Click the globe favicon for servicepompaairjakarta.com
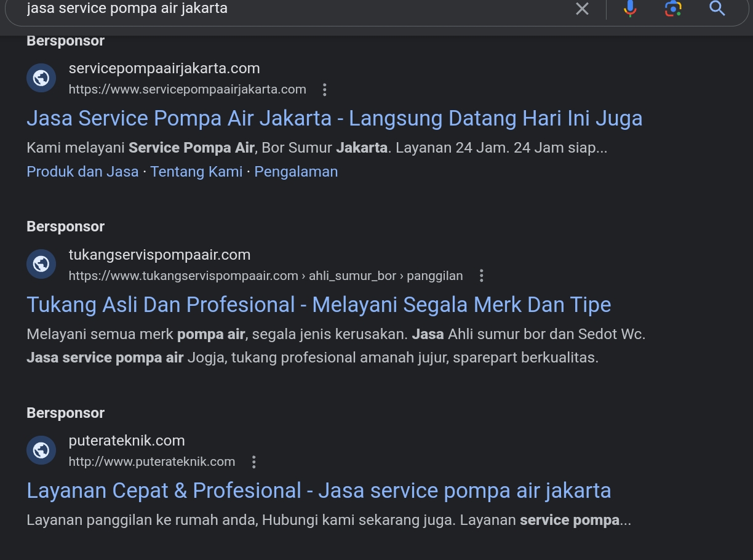 click(x=41, y=78)
